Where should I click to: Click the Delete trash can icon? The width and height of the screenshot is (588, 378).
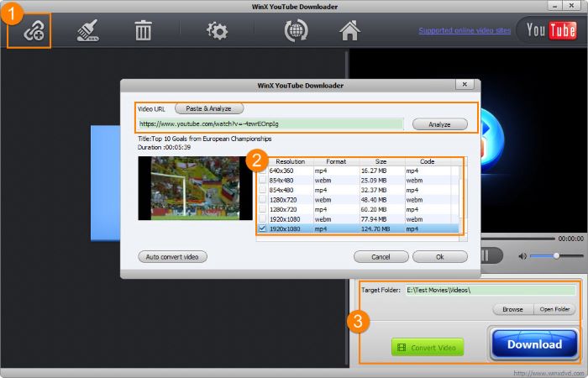click(144, 31)
